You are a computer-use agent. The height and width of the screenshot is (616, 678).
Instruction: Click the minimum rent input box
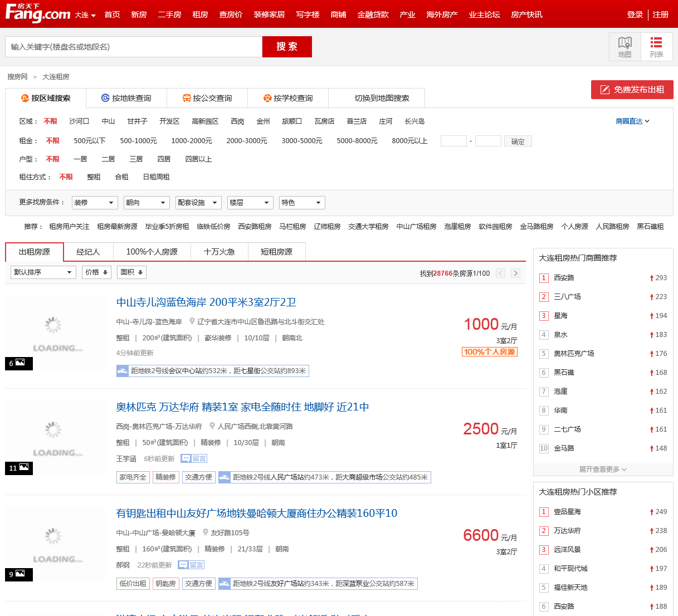click(x=453, y=141)
